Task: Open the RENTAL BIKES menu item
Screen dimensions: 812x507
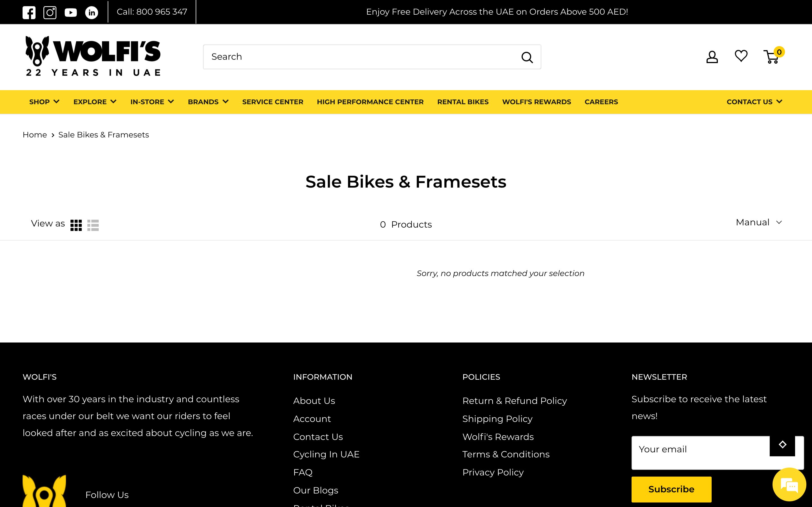Action: click(463, 102)
